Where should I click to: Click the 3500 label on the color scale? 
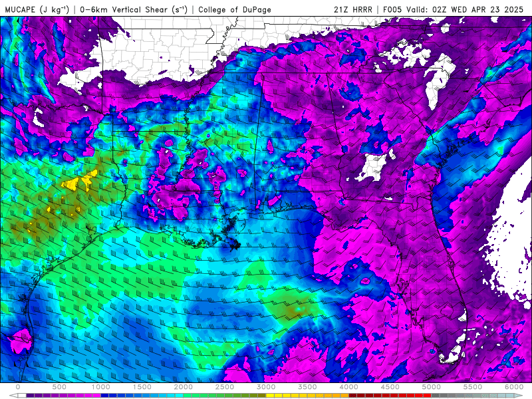point(307,387)
